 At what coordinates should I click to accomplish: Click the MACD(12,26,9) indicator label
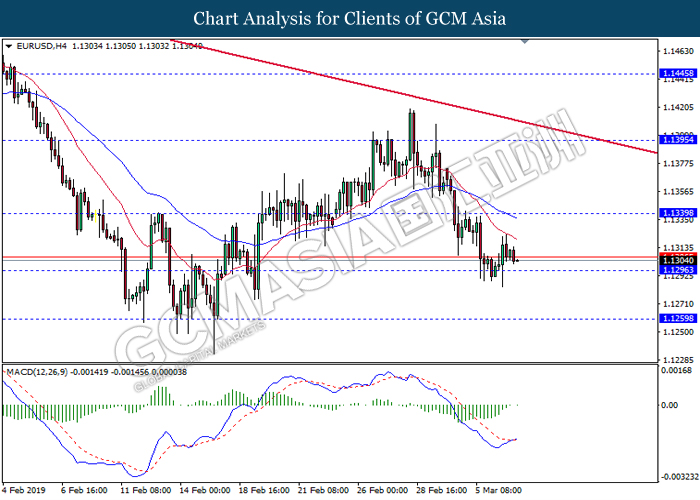tap(37, 372)
